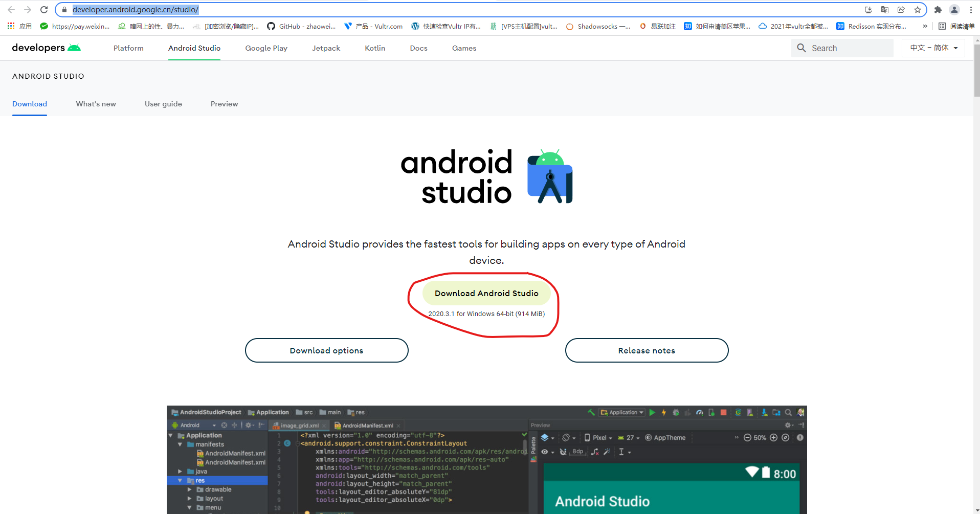Open the Docs nav item
Viewport: 980px width, 514px height.
point(418,48)
